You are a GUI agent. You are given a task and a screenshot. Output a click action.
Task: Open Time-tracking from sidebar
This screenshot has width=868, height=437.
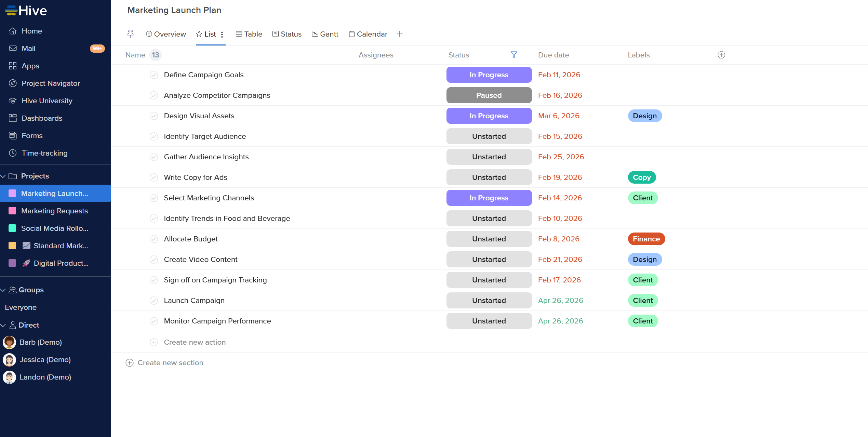point(44,153)
